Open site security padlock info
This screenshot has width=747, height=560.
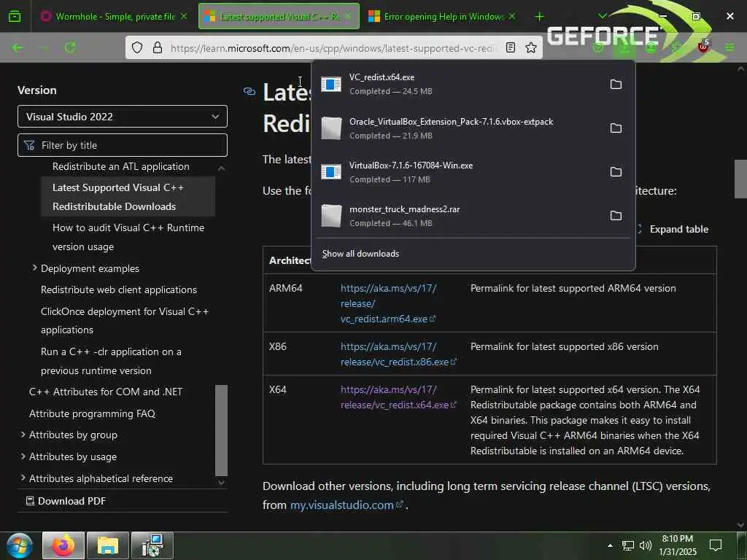click(x=158, y=47)
